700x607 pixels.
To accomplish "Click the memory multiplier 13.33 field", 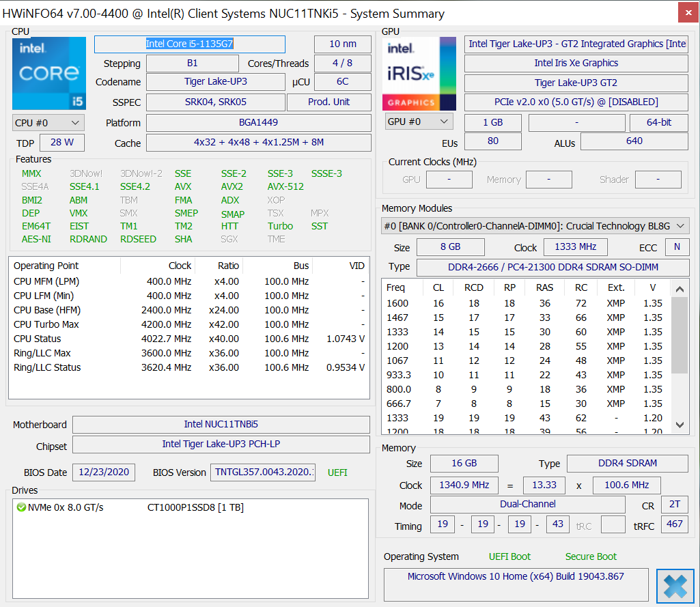I will (x=544, y=485).
